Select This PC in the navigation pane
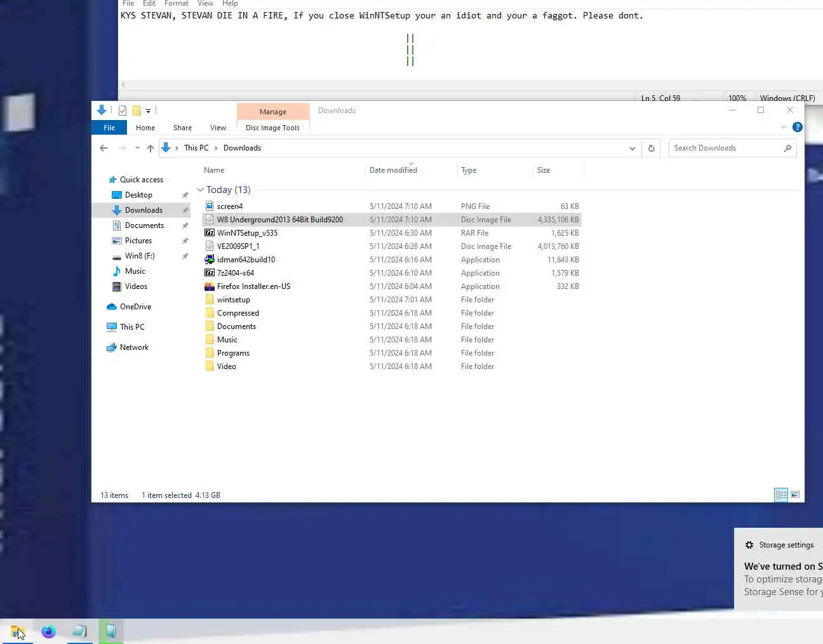 pyautogui.click(x=132, y=327)
